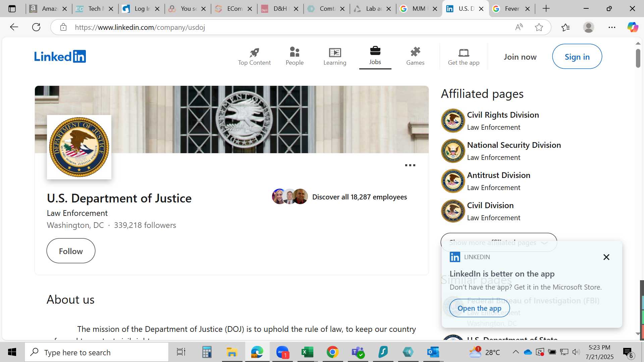644x362 pixels.
Task: Show hidden system tray icons
Action: [x=516, y=352]
